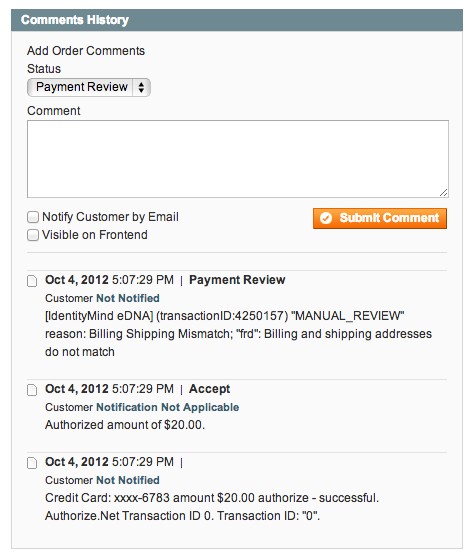
Task: Click the Notify Customer by Email label
Action: (110, 217)
